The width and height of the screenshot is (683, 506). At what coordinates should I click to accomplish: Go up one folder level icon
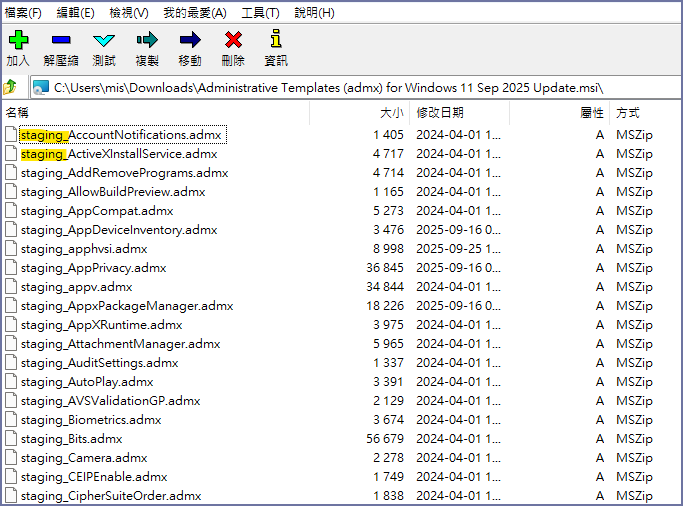coord(11,88)
